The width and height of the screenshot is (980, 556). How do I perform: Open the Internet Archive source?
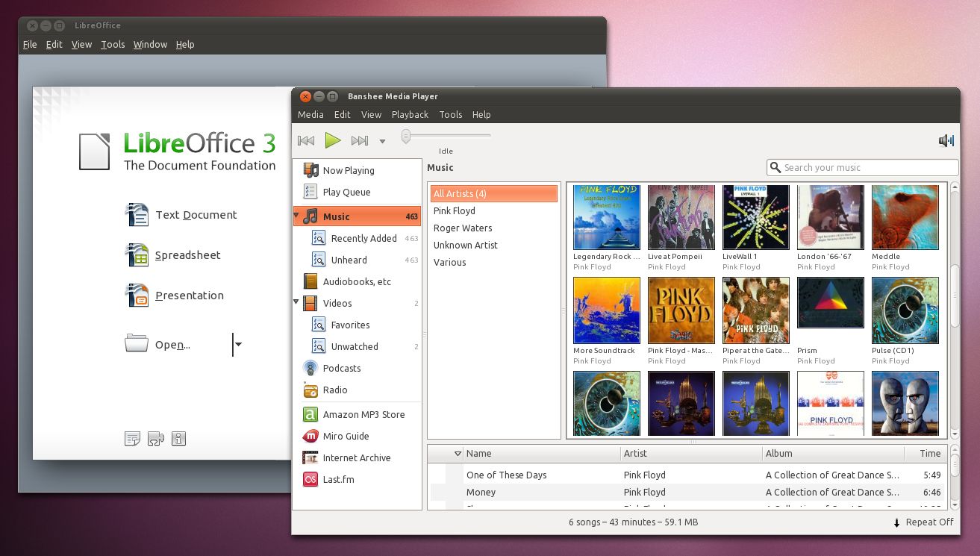(358, 457)
